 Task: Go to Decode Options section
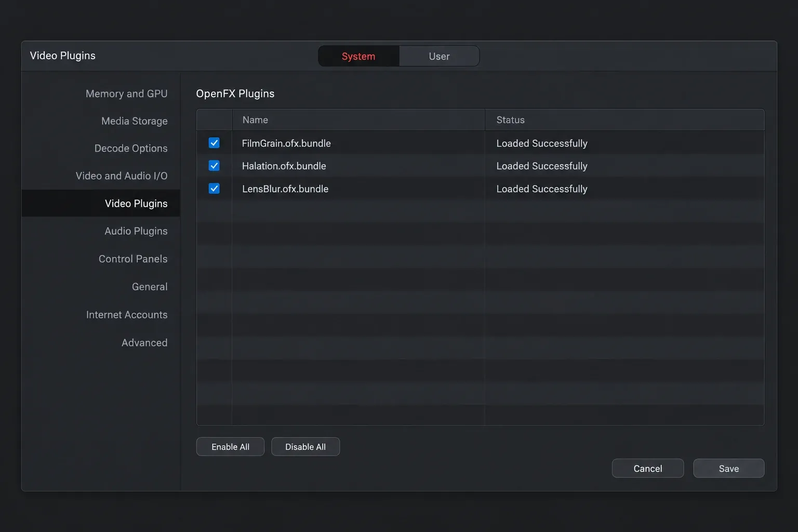131,149
